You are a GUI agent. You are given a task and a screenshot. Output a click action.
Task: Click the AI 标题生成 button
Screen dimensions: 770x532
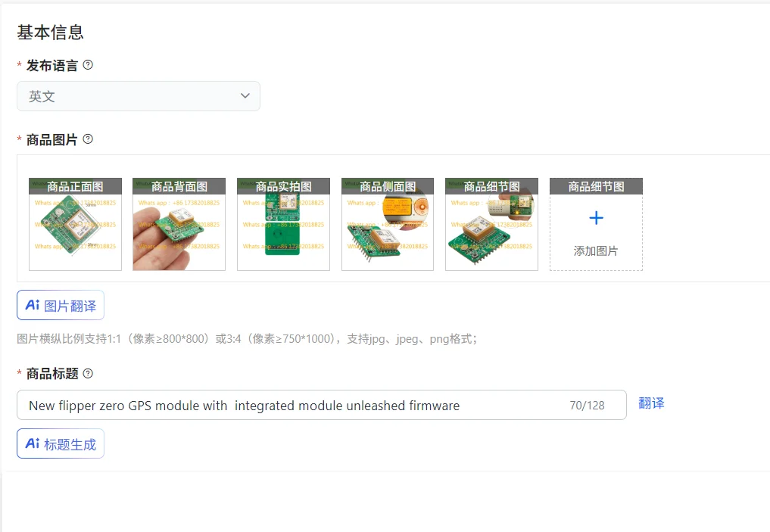61,443
